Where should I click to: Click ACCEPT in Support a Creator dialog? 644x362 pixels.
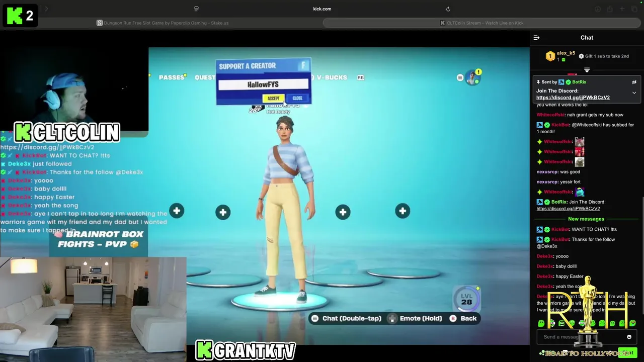(273, 99)
